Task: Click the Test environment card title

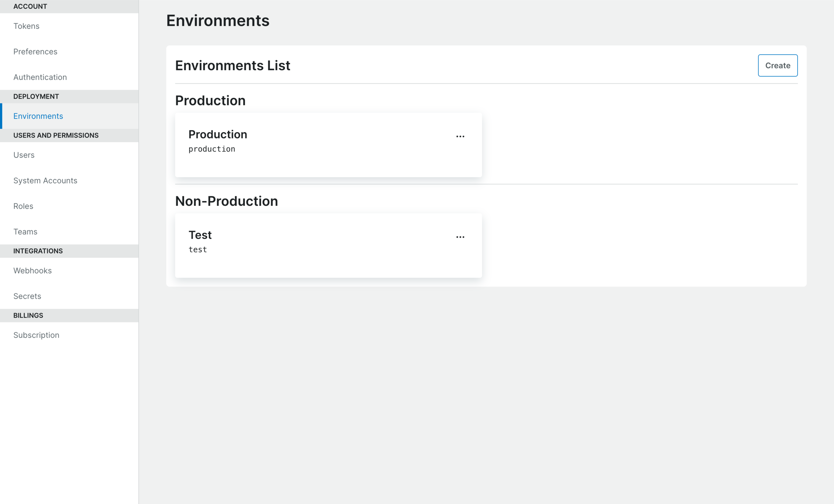Action: click(x=200, y=235)
